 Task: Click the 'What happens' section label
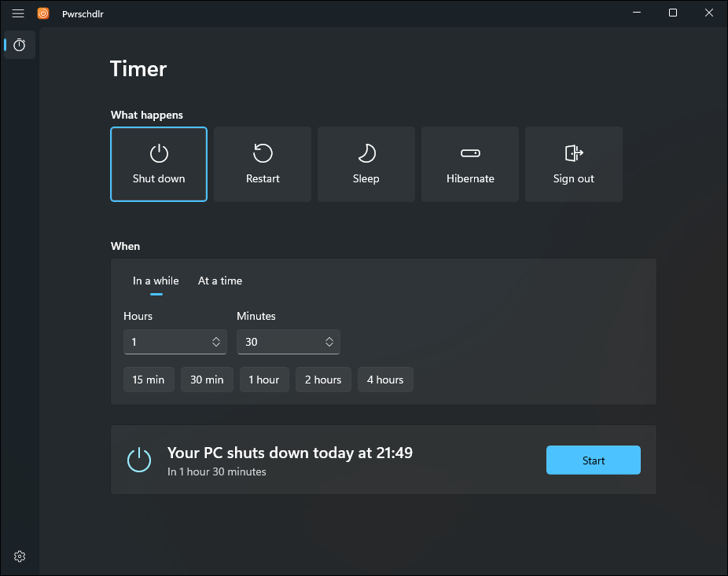[x=147, y=115]
